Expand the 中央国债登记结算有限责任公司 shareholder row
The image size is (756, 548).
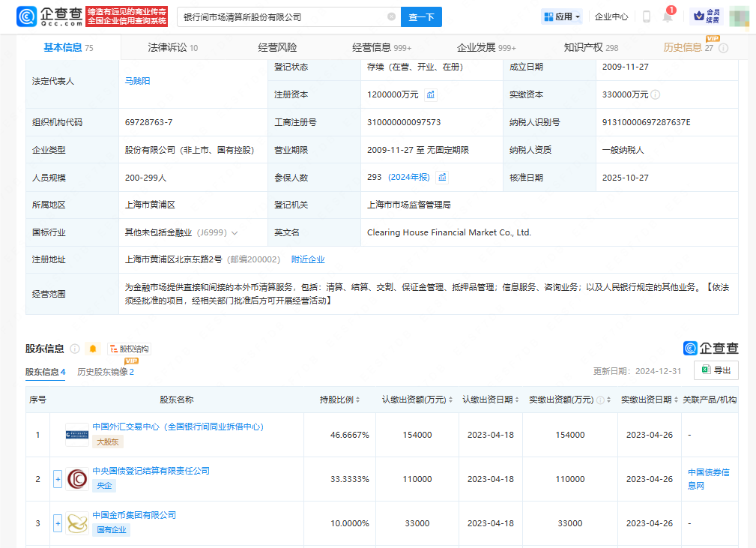pyautogui.click(x=58, y=479)
